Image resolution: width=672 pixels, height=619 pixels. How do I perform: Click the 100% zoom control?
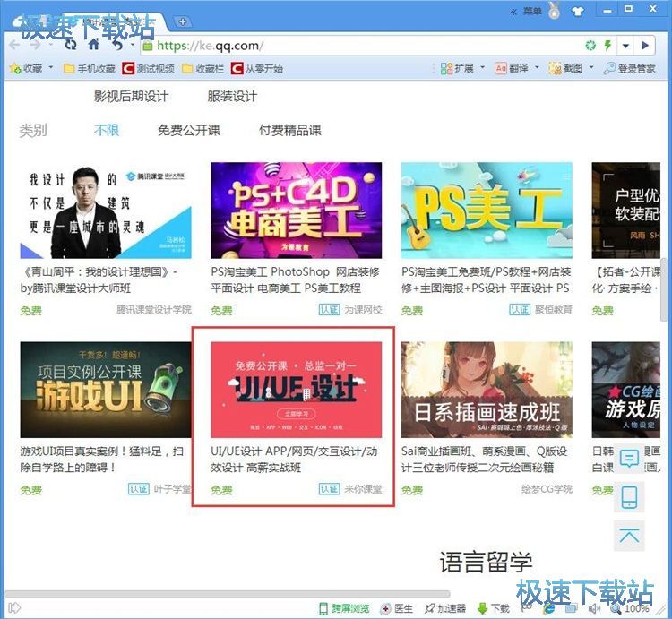tap(630, 608)
